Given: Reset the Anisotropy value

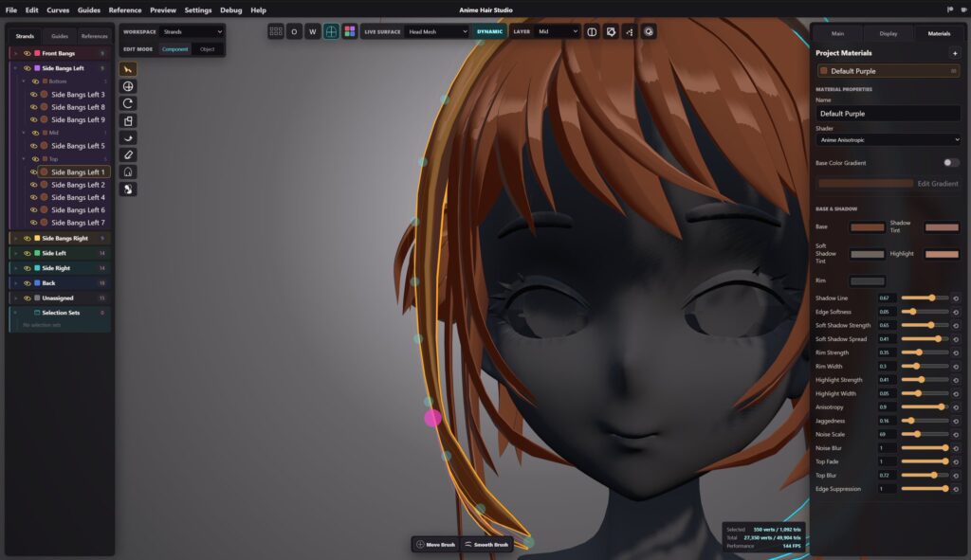Looking at the screenshot, I should coord(956,407).
